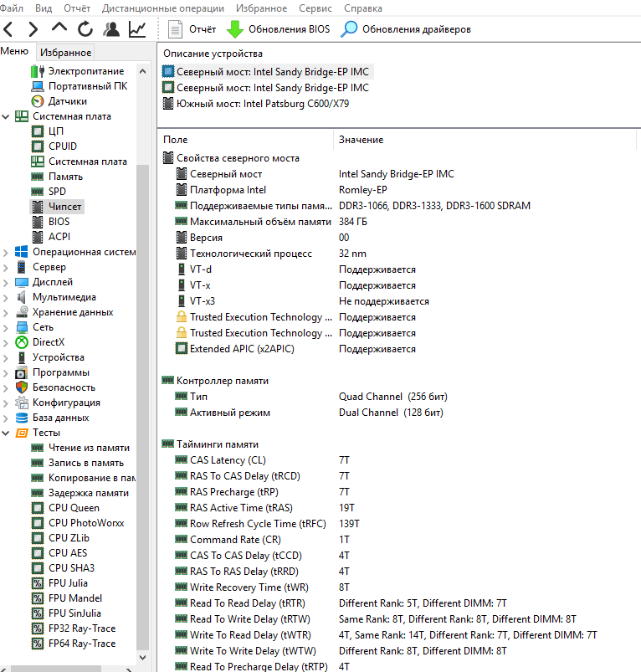Open the Сервис menu
This screenshot has height=672, width=641.
[315, 8]
